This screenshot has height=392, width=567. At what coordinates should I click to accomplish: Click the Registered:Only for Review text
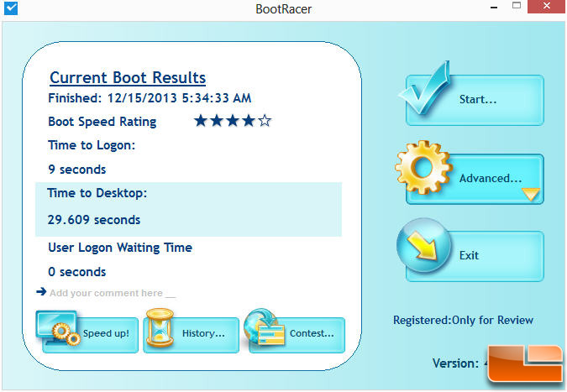[x=463, y=320]
